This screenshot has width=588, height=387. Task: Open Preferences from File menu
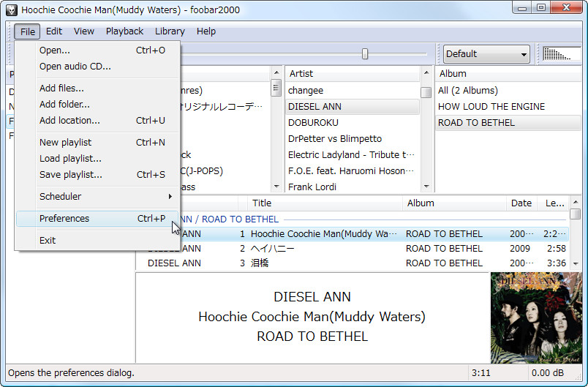pyautogui.click(x=97, y=219)
